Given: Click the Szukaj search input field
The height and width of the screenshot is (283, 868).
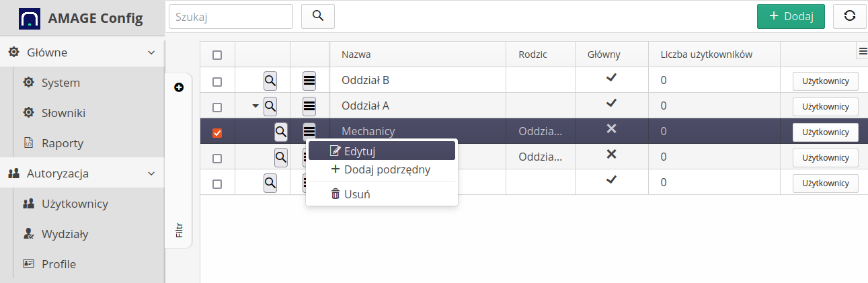Looking at the screenshot, I should click(x=231, y=17).
